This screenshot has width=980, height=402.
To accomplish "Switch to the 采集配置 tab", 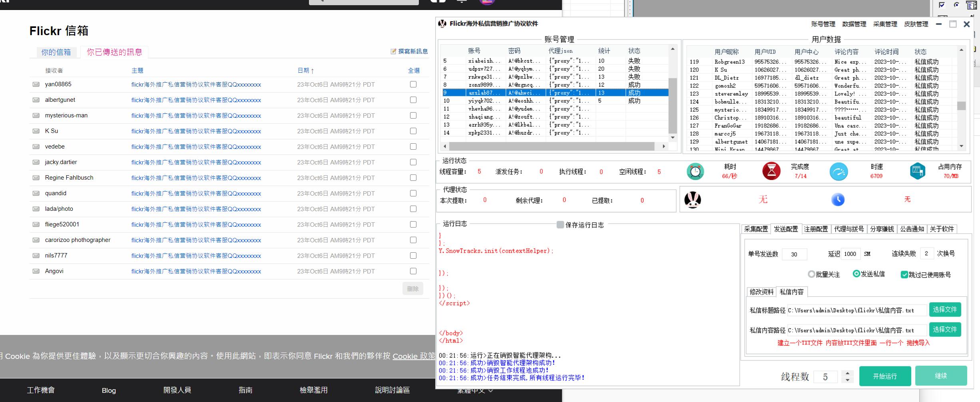I will [756, 229].
